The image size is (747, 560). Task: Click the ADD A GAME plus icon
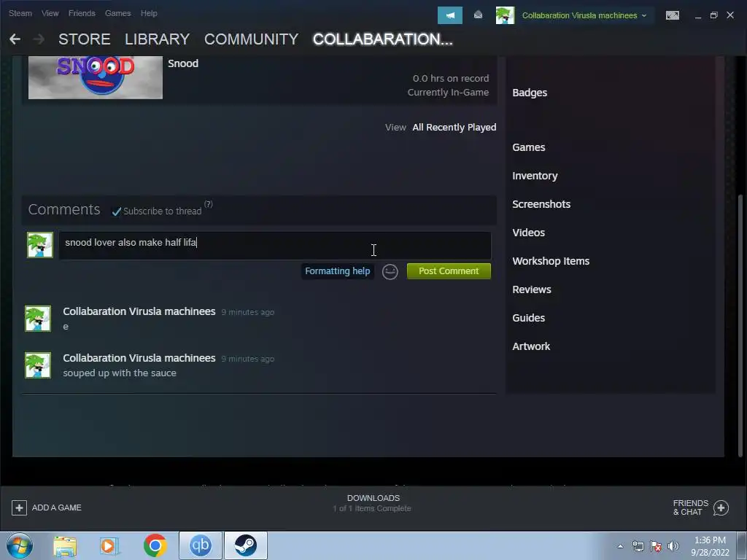[x=19, y=507]
